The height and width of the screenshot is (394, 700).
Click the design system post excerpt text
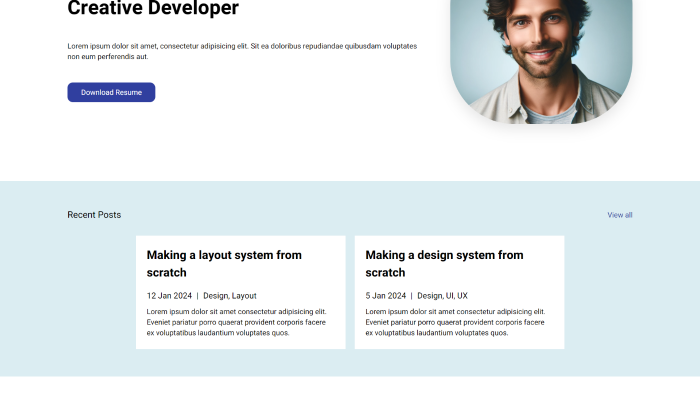point(455,322)
